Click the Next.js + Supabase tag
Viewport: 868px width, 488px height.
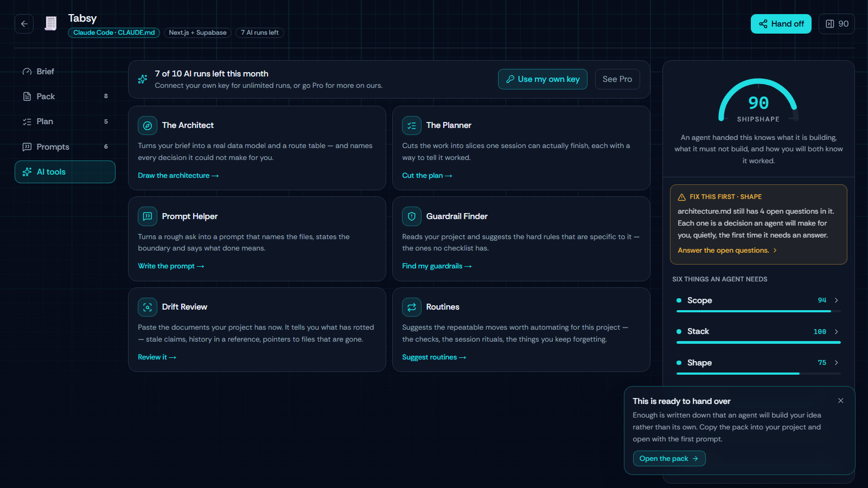coord(197,33)
